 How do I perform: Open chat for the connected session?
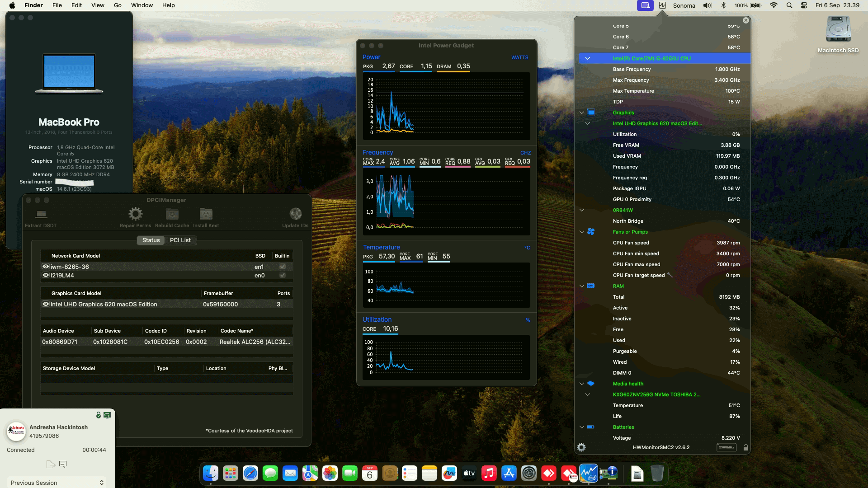coord(63,464)
